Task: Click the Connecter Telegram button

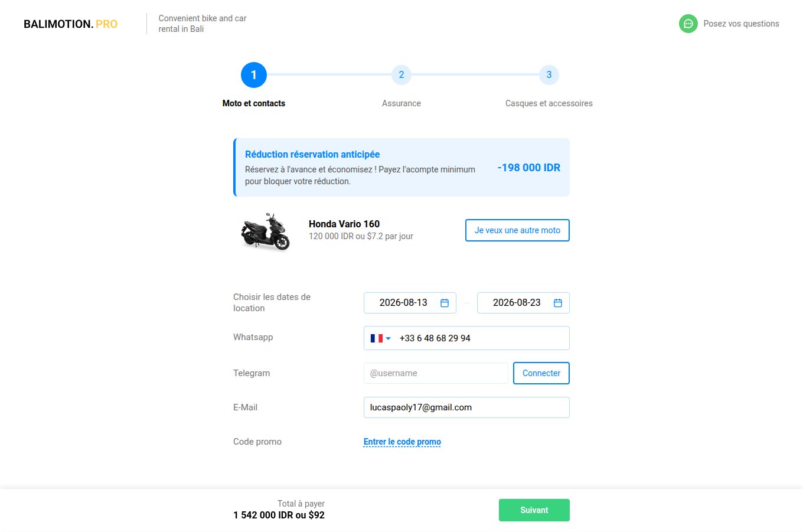Action: coord(541,373)
